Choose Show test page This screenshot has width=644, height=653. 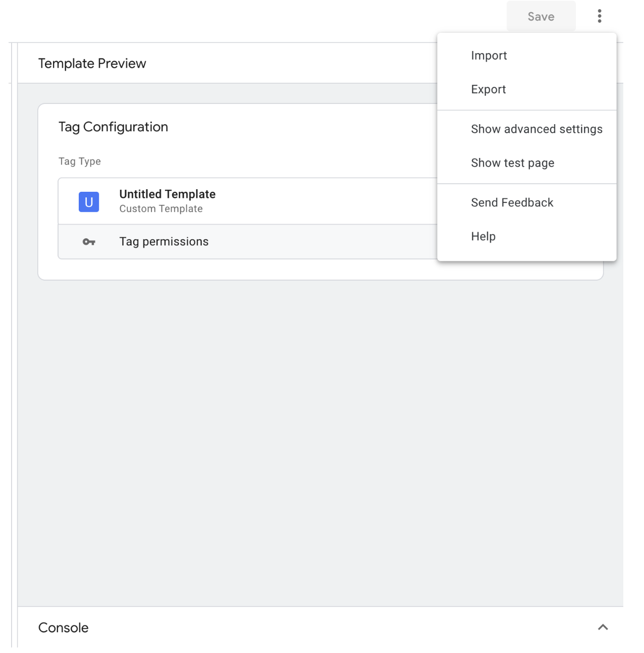(x=512, y=162)
